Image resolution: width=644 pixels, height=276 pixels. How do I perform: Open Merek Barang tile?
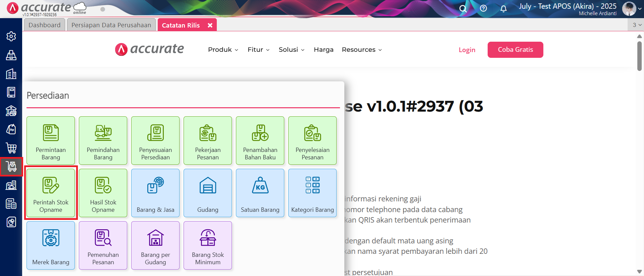(x=51, y=245)
